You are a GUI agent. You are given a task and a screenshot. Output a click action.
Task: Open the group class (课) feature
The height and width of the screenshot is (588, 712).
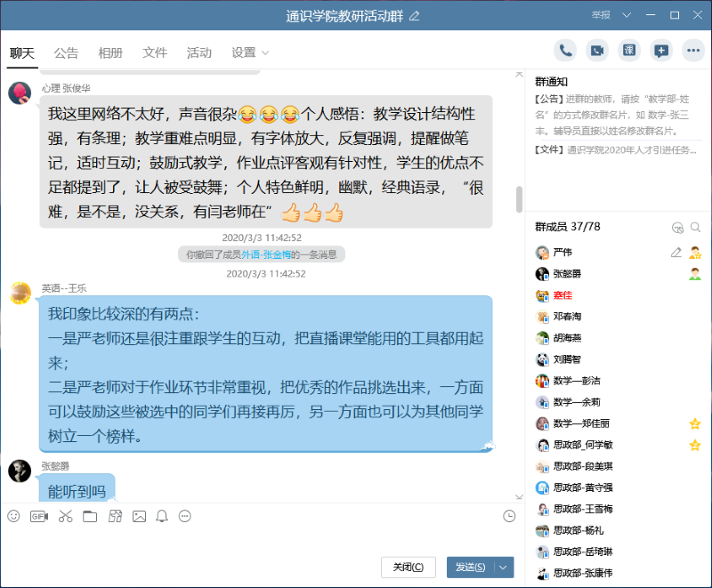pyautogui.click(x=628, y=51)
